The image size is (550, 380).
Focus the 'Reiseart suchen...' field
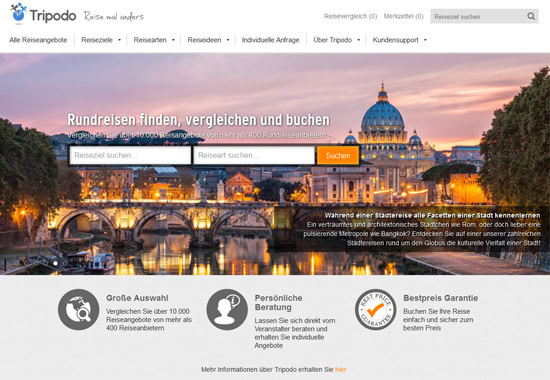tap(254, 155)
